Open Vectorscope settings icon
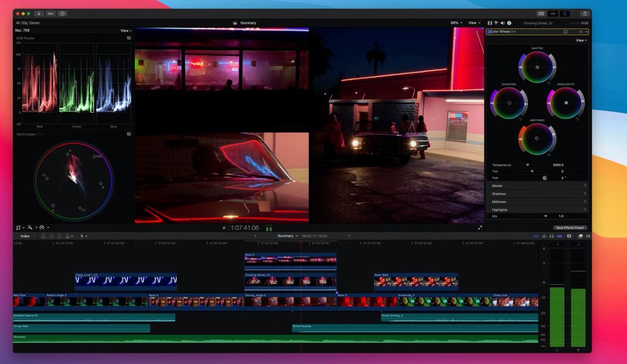627x364 pixels. [129, 134]
